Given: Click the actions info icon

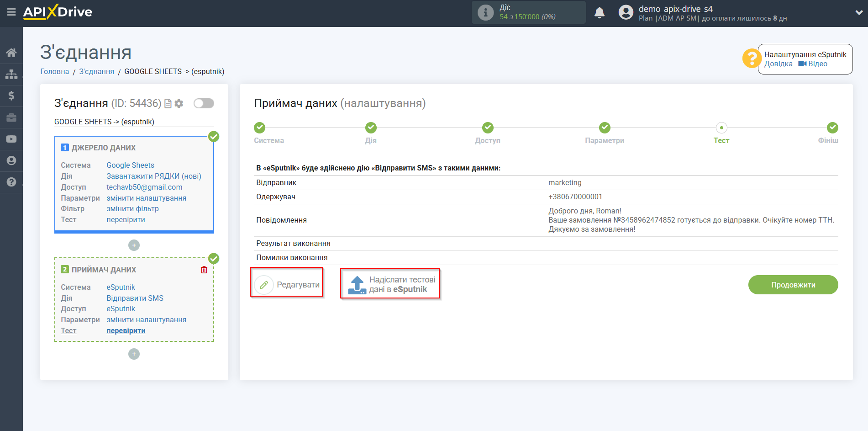Looking at the screenshot, I should tap(485, 12).
